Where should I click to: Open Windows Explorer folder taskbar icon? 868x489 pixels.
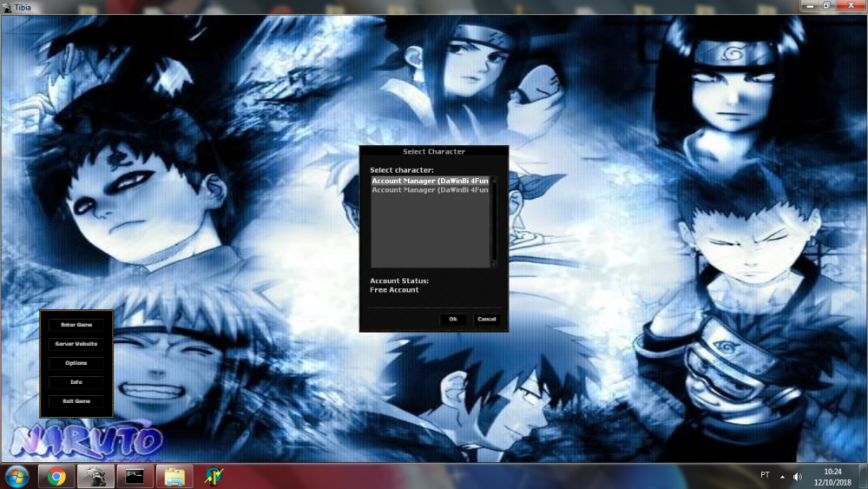click(x=174, y=476)
